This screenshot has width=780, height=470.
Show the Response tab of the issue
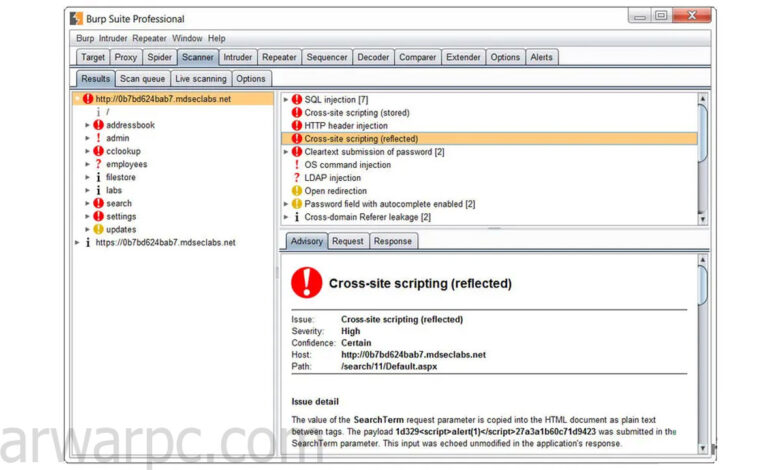(x=392, y=241)
